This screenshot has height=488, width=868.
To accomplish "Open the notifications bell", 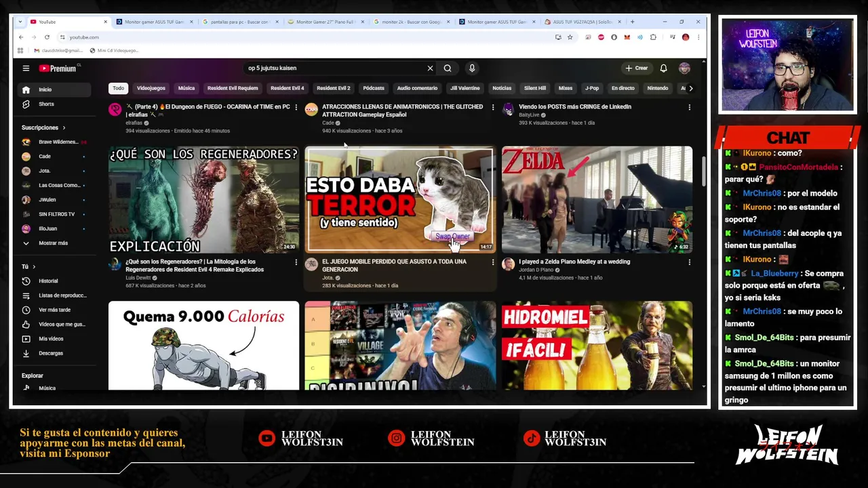I will click(x=663, y=68).
